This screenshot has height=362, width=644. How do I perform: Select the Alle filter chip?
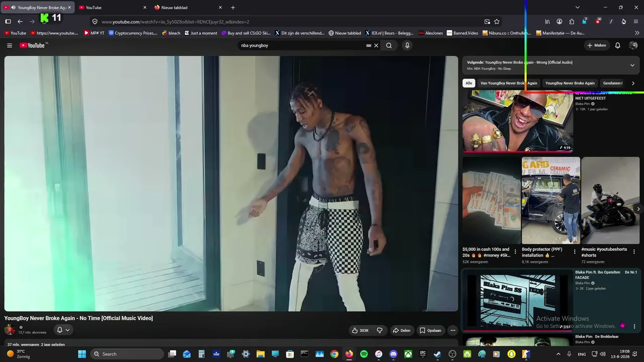(x=469, y=83)
